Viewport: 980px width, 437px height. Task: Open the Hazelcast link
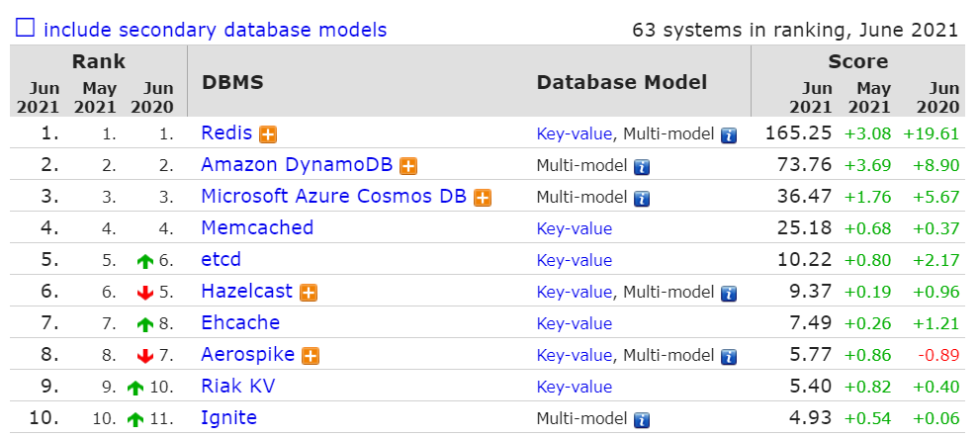click(x=247, y=291)
